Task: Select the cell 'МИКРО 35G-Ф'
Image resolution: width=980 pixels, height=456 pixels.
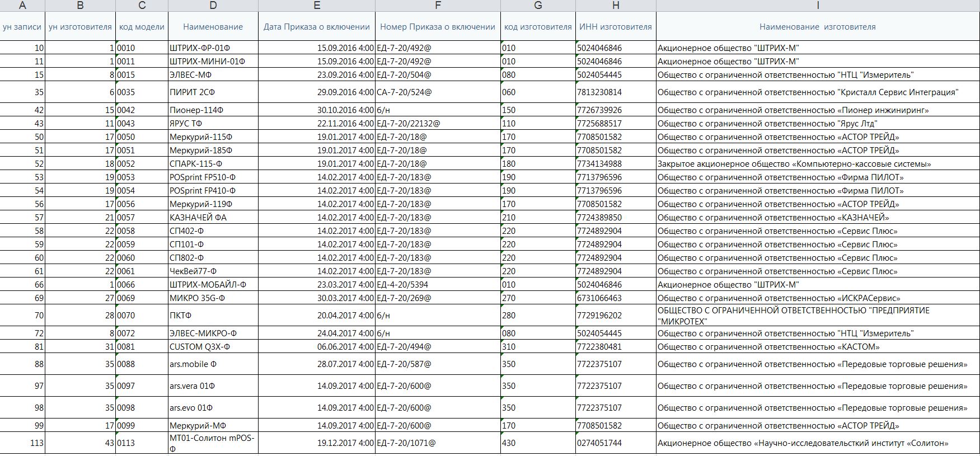Action: pyautogui.click(x=213, y=298)
